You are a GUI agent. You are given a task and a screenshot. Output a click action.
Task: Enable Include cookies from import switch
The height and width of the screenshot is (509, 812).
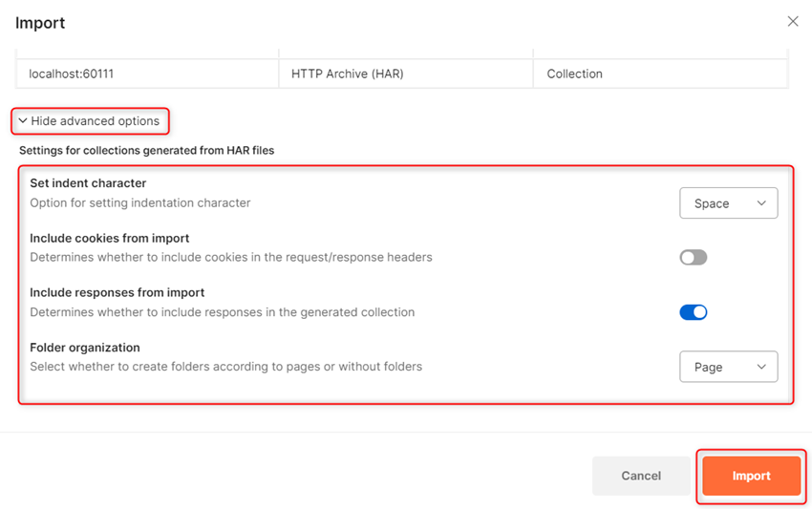(693, 257)
